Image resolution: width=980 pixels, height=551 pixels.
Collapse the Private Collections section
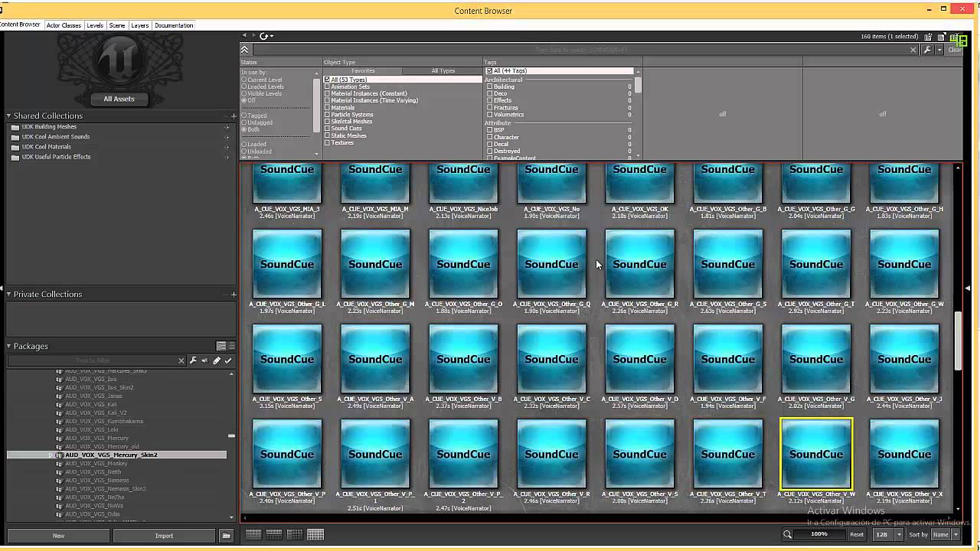point(9,295)
